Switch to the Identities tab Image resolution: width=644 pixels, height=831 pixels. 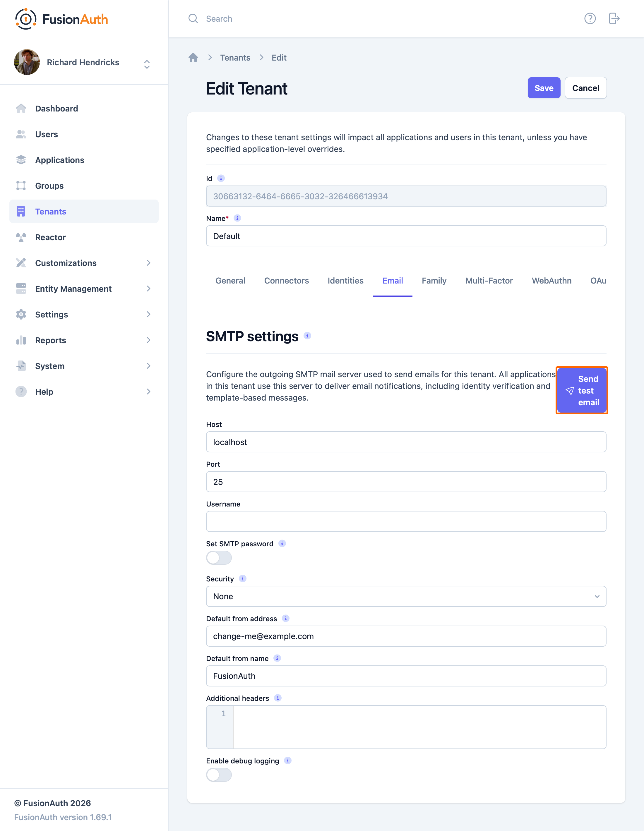pos(346,281)
